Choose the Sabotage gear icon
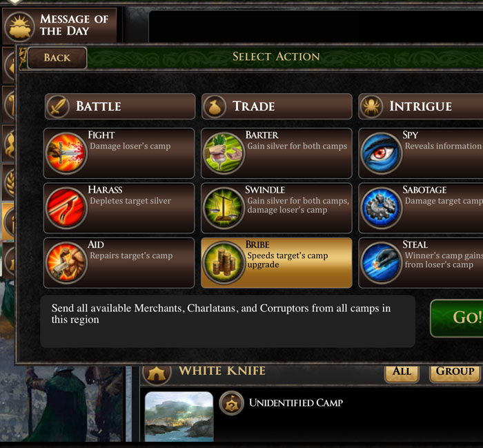Screen dimensions: 483x448 pyautogui.click(x=381, y=208)
